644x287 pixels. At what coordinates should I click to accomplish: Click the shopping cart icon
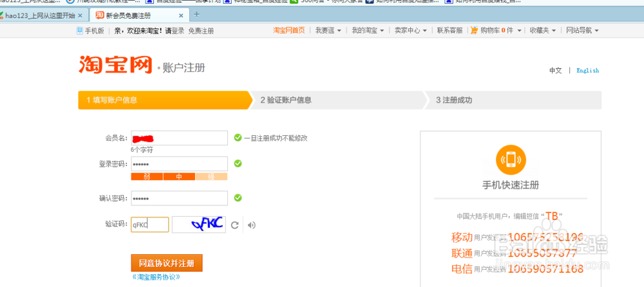475,30
